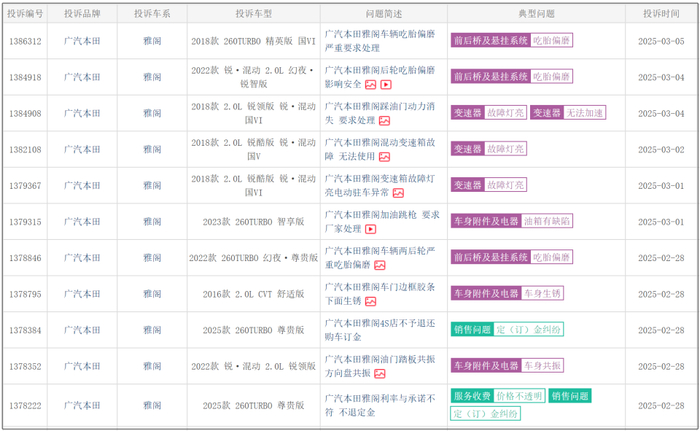This screenshot has height=431, width=700.
Task: Click 吃胎偏磨 tag in row 1386312
Action: pos(551,40)
